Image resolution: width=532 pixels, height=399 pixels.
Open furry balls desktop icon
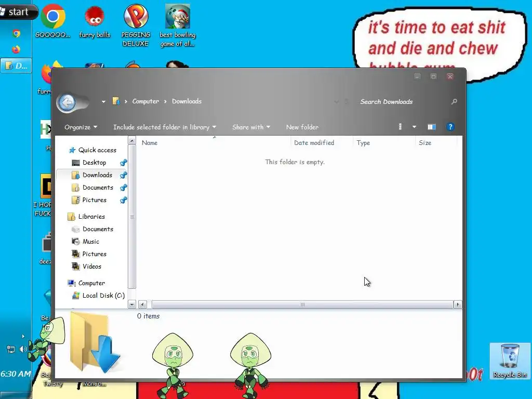95,21
